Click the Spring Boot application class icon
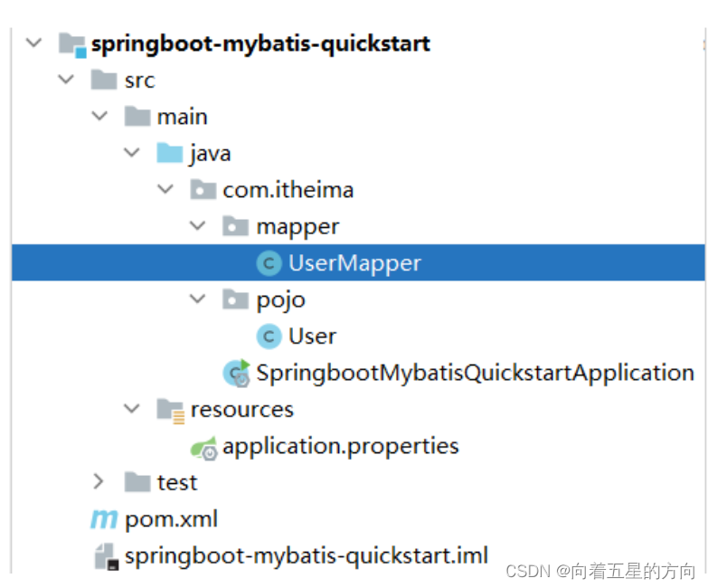Screen dimensions: 708x588 click(x=237, y=373)
